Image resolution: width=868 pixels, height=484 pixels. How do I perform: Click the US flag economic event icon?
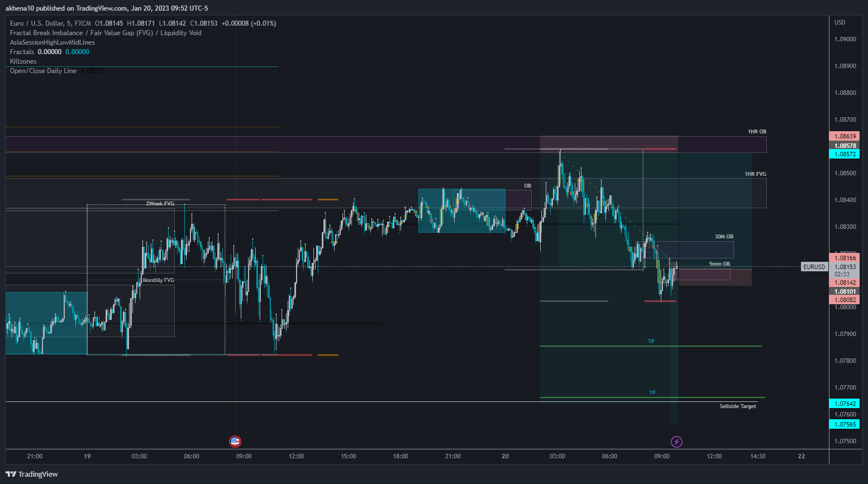coord(235,442)
